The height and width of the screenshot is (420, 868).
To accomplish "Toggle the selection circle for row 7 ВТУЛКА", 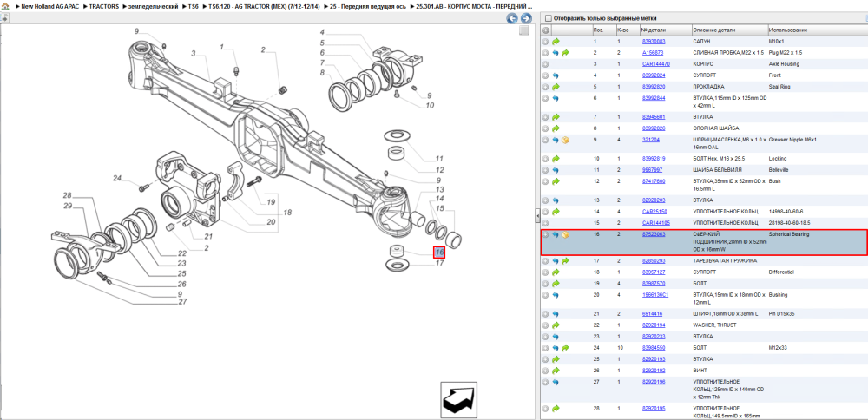I will tap(546, 117).
